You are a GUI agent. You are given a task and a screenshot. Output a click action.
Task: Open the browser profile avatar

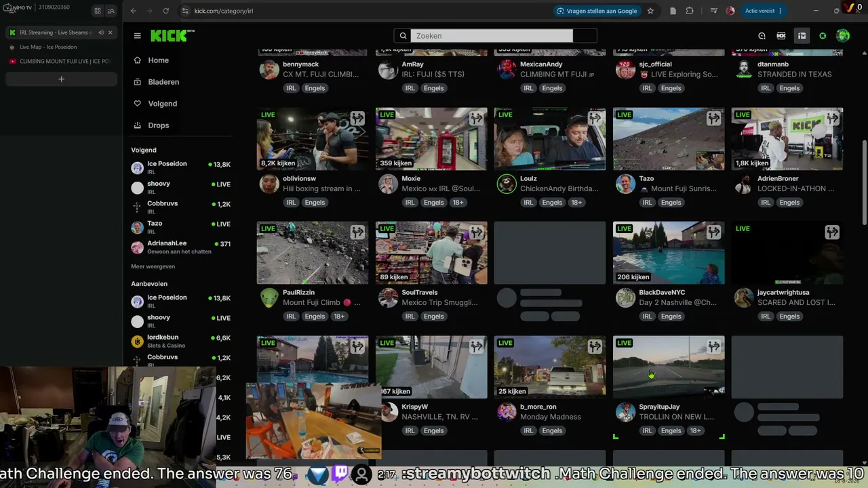pyautogui.click(x=730, y=11)
